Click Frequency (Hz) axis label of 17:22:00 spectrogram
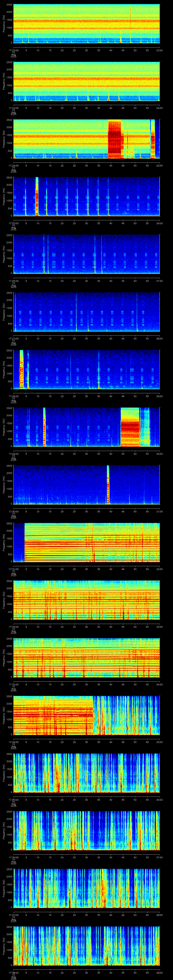173x980 pixels. click(4, 24)
